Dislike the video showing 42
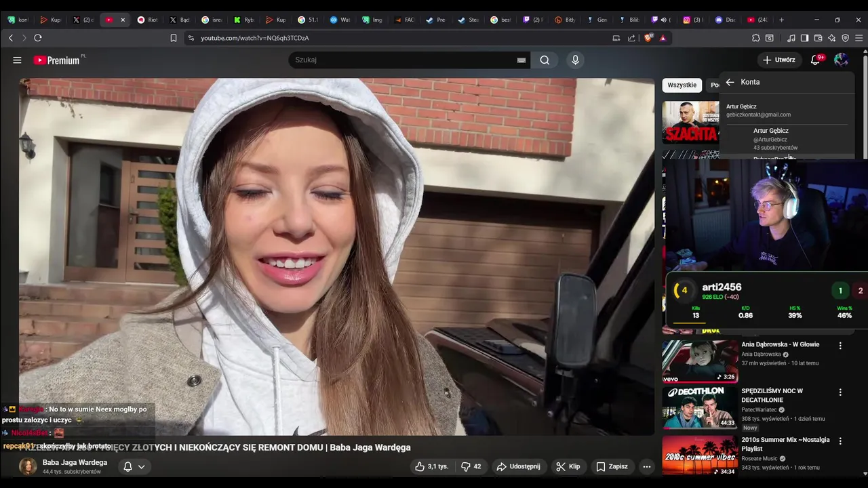Viewport: 868px width, 488px height. tap(471, 466)
